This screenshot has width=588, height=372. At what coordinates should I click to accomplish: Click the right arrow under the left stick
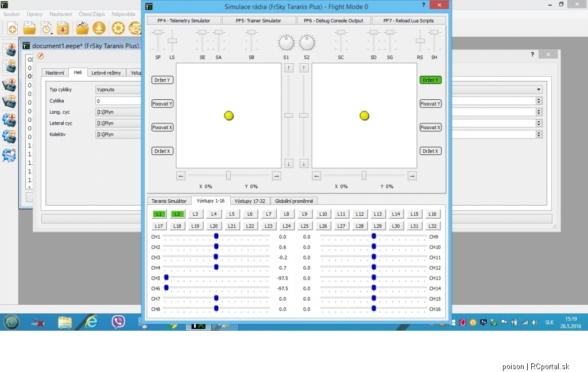tap(276, 176)
